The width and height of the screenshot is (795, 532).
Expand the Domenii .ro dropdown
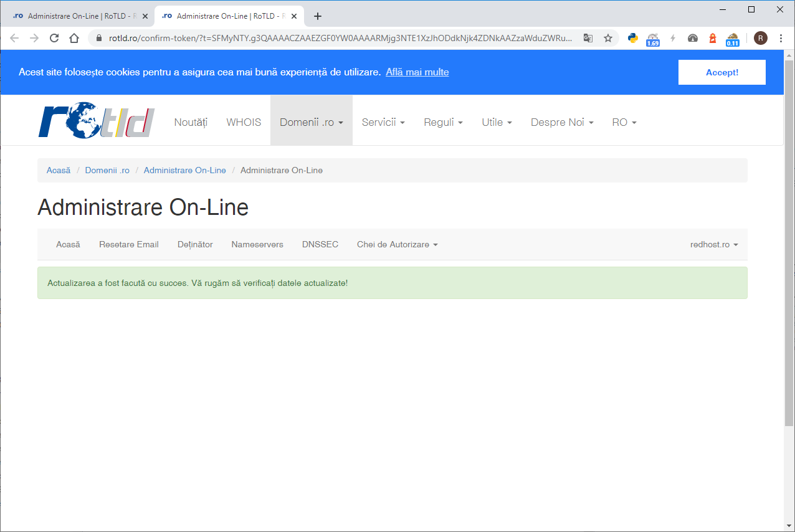pyautogui.click(x=311, y=122)
